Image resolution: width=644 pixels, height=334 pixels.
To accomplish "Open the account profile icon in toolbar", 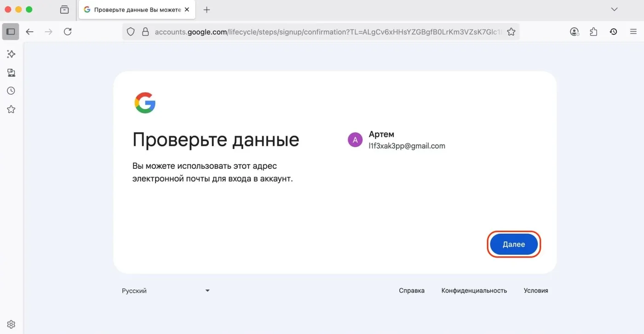I will tap(575, 32).
